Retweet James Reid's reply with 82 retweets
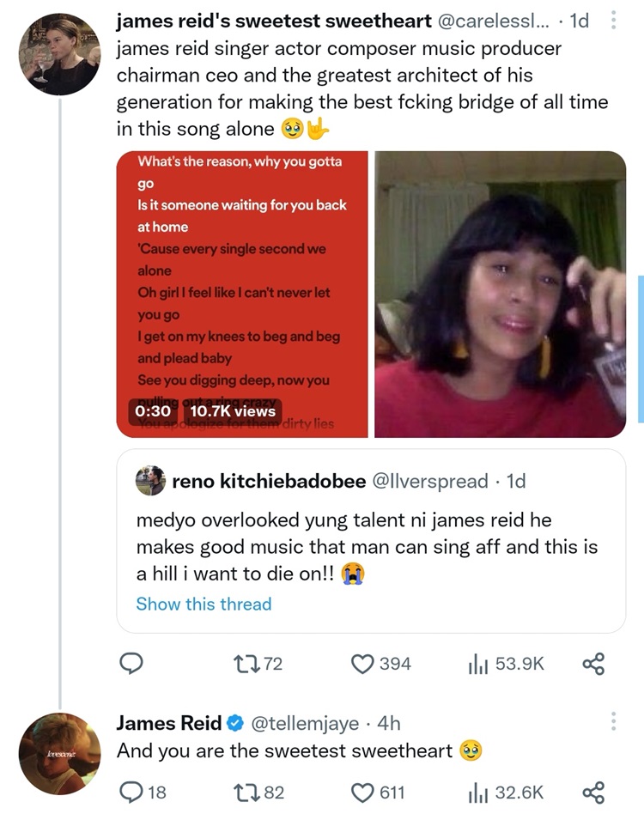Viewport: 644px width, 820px height. 245,793
